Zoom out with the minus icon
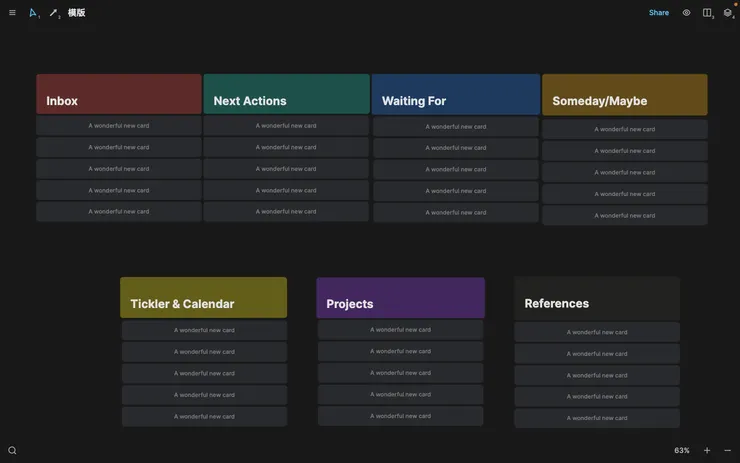740x463 pixels. [727, 450]
